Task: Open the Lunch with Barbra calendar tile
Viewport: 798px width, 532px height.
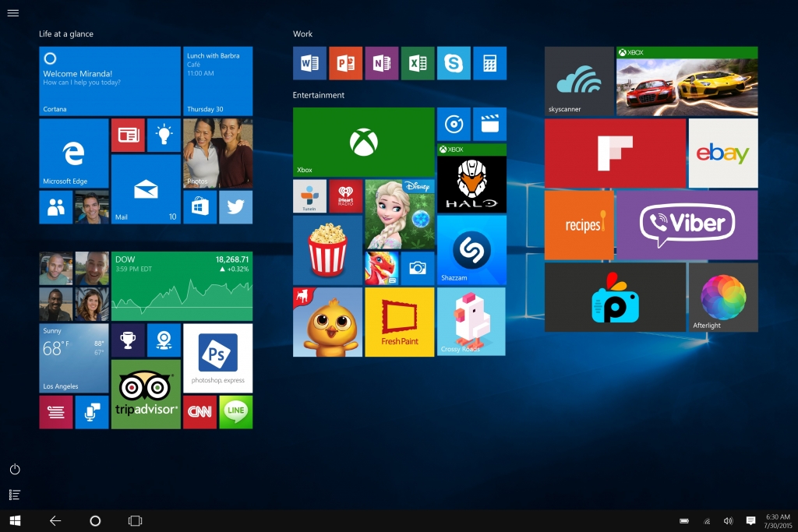Action: tap(218, 81)
